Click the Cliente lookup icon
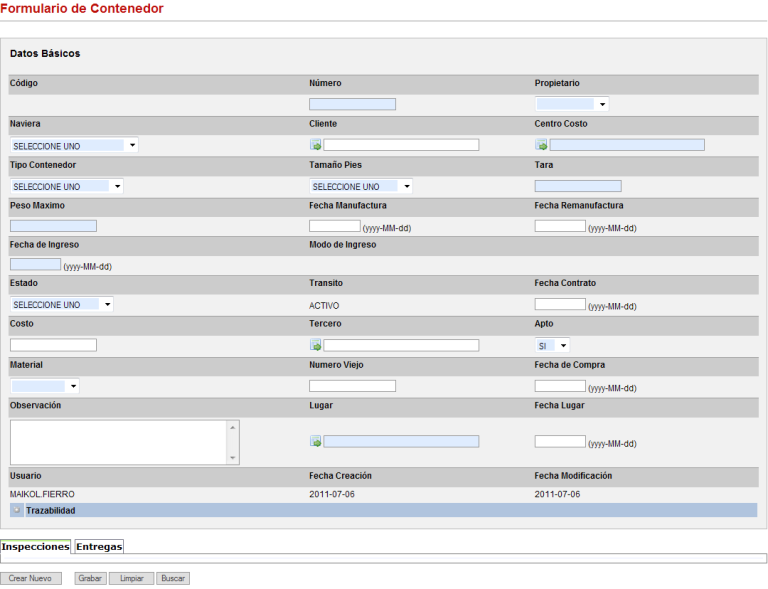This screenshot has width=768, height=589. click(x=315, y=145)
